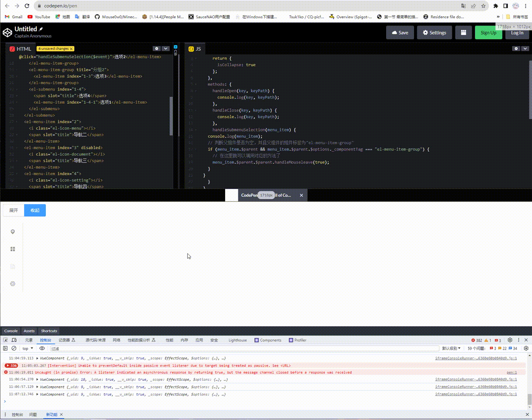Expand the 336 grouped Intervention messages
Image resolution: width=532 pixels, height=420 pixels.
coord(11,366)
